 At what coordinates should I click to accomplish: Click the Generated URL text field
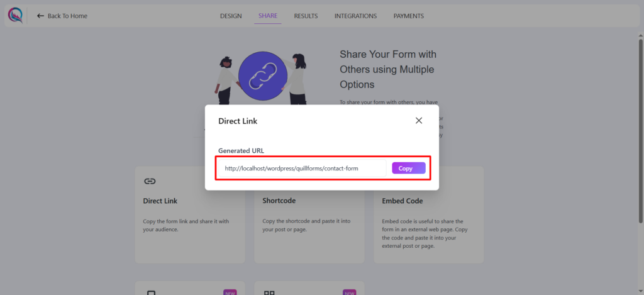click(302, 169)
